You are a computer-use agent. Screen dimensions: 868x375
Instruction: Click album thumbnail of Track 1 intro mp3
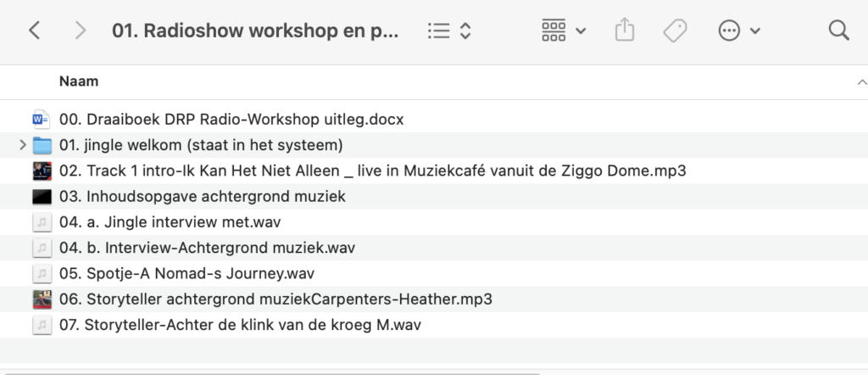tap(41, 171)
